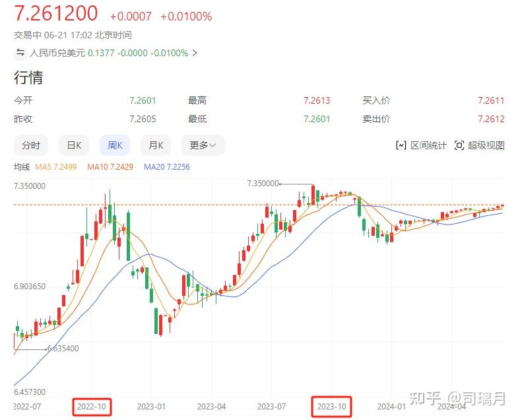Click the 买入价 value 7.2611
The width and height of the screenshot is (520, 420).
coord(491,100)
